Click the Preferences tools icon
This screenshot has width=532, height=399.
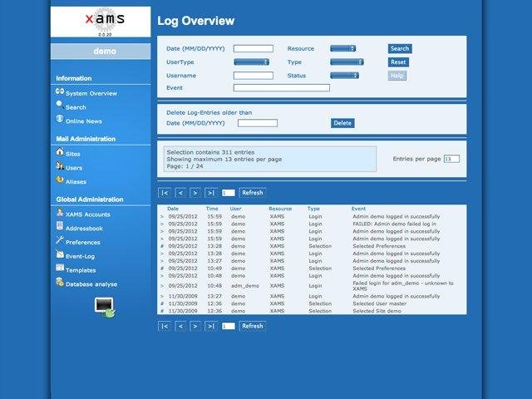60,240
